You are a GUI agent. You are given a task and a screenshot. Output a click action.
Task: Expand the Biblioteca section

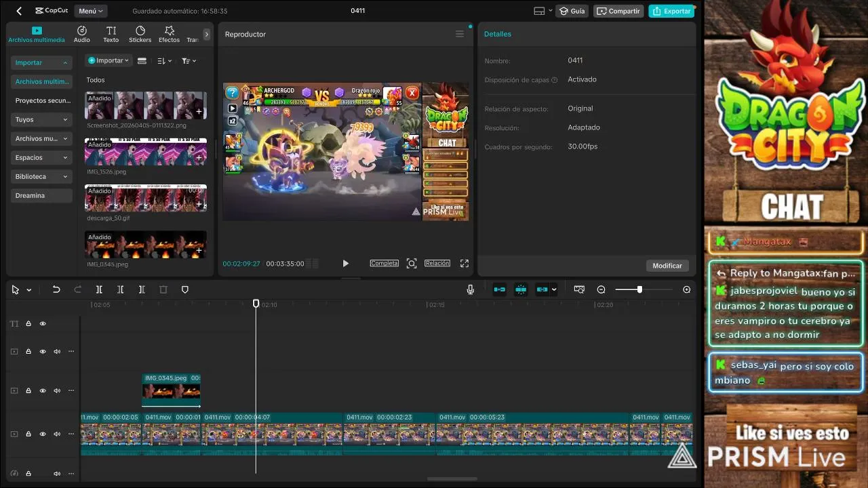click(x=41, y=176)
